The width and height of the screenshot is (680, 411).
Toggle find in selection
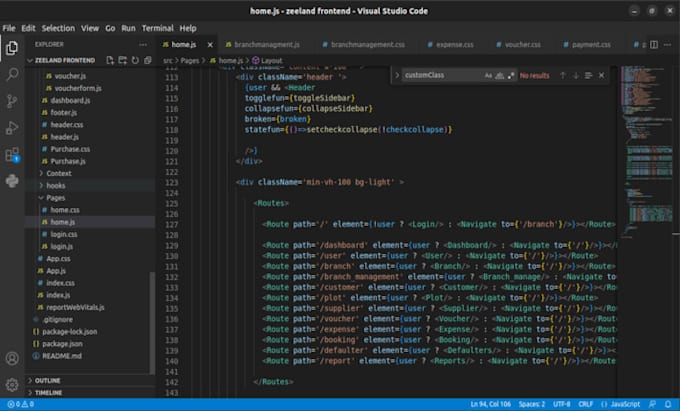pos(588,75)
